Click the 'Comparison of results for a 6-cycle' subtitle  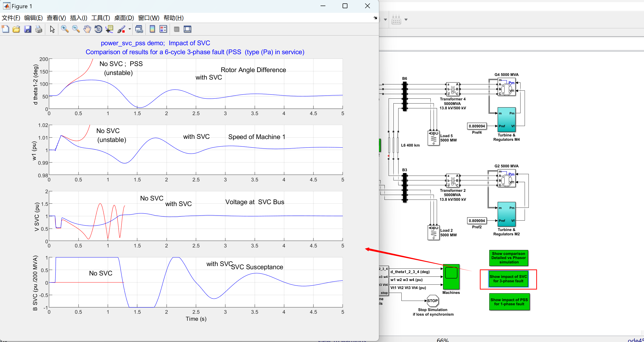pyautogui.click(x=195, y=52)
